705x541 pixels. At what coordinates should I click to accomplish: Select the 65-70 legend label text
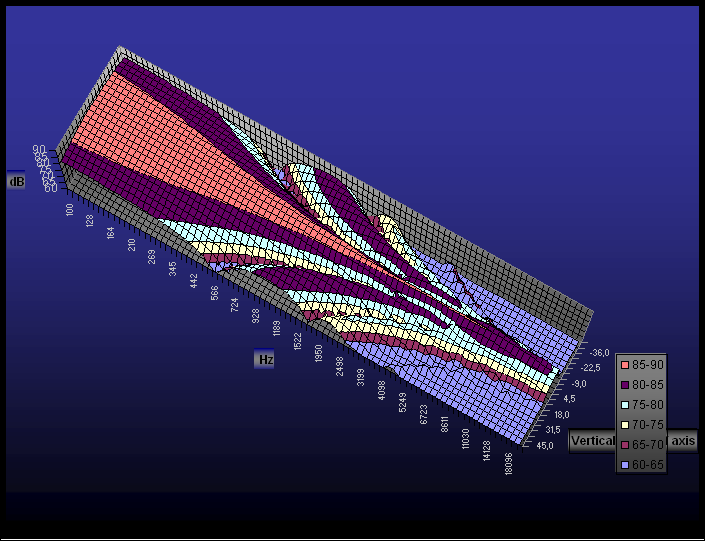coord(648,445)
